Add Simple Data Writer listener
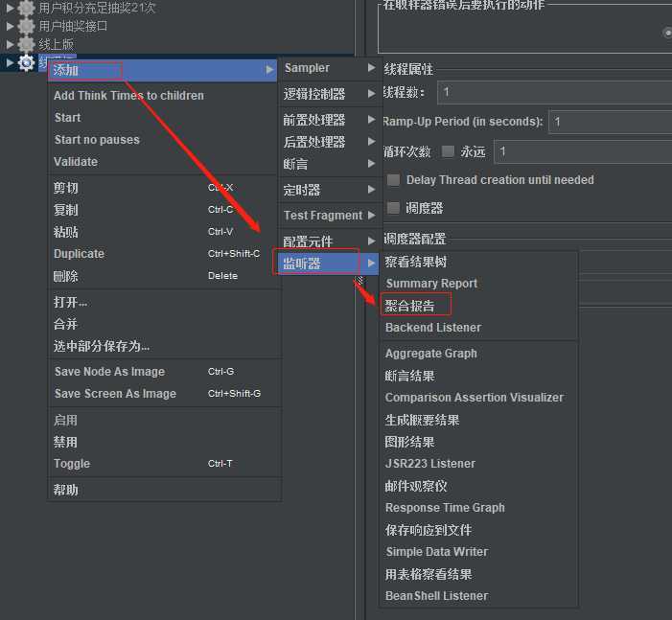 click(x=478, y=552)
